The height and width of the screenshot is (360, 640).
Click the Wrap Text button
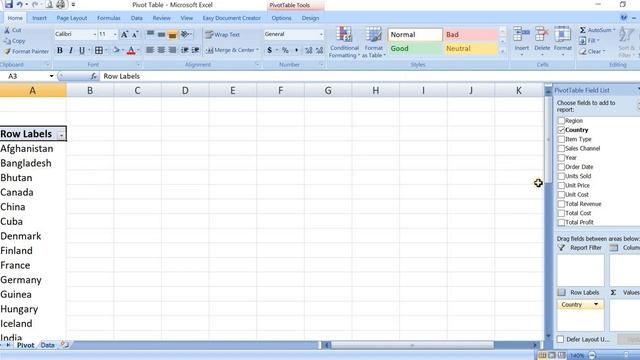click(223, 35)
